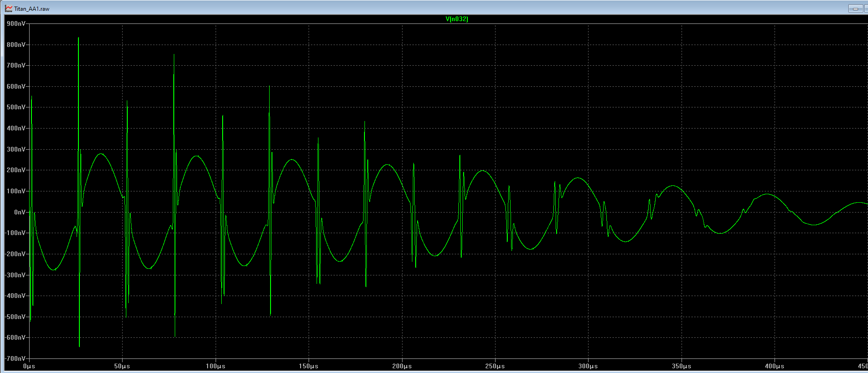Click the 800nV vertical axis label
This screenshot has height=373, width=868.
tap(16, 45)
